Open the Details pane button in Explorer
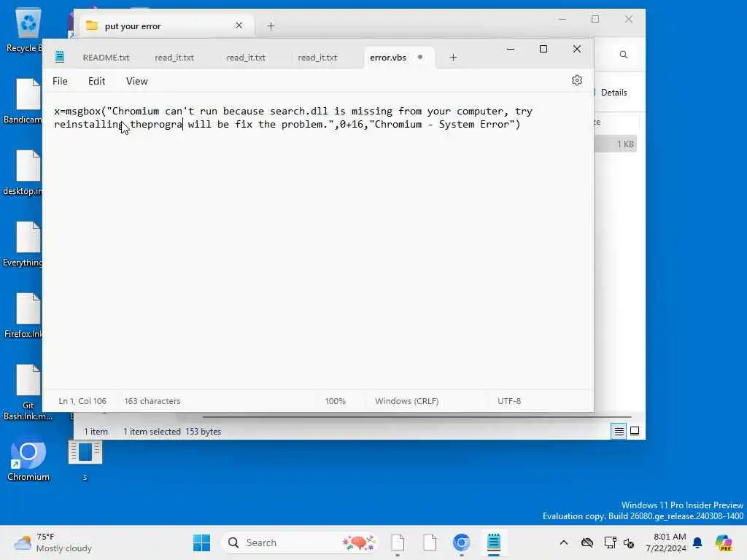 point(611,93)
